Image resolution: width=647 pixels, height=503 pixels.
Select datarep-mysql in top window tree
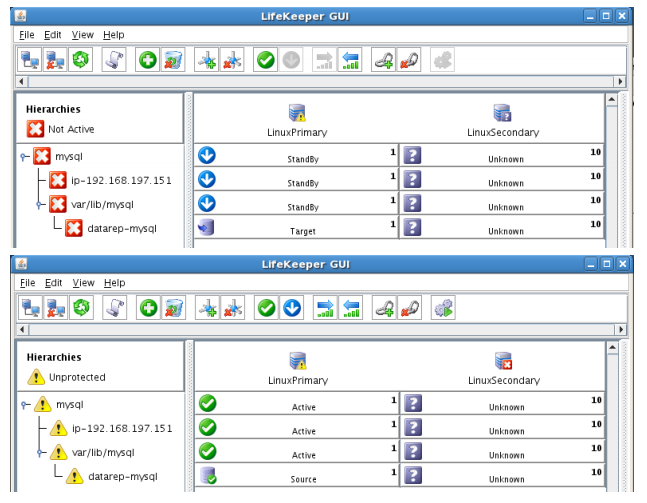click(122, 229)
